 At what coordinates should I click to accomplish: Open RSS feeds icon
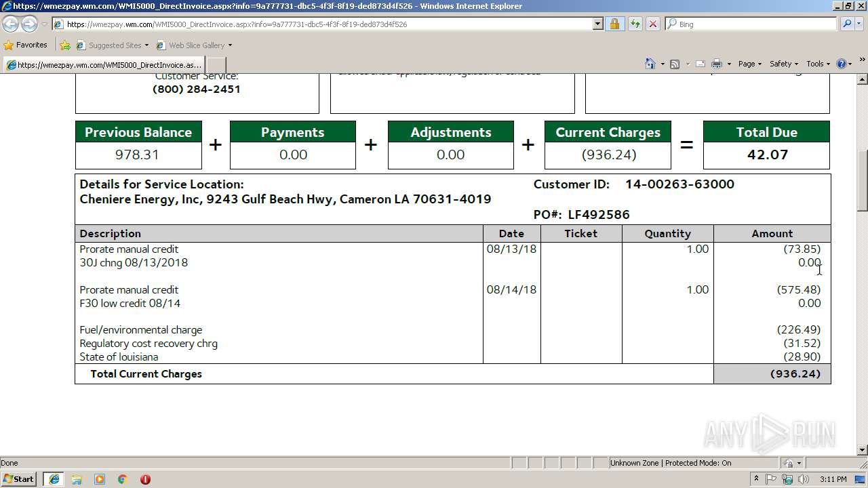tap(674, 64)
